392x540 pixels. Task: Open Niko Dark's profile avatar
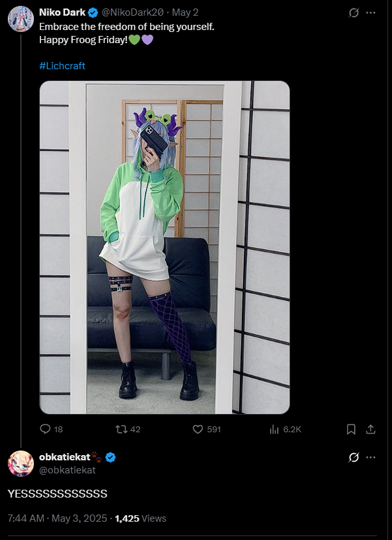(x=21, y=19)
